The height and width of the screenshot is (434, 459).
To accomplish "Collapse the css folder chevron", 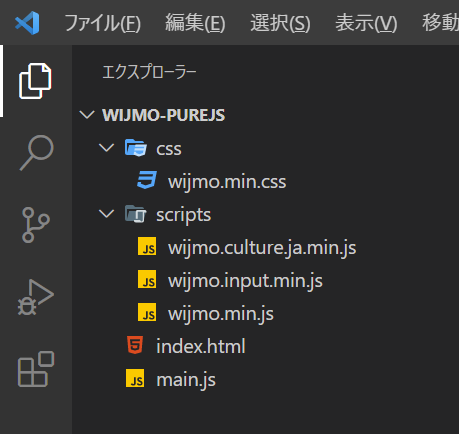I will [x=107, y=148].
